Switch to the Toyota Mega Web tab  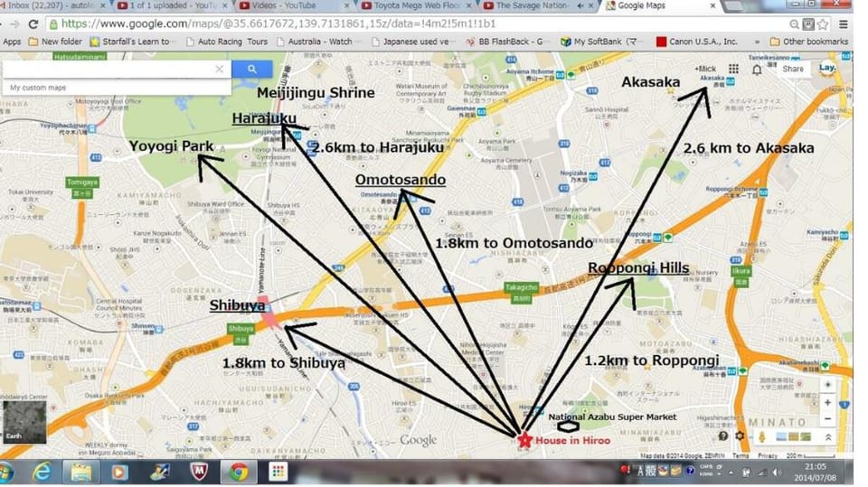pyautogui.click(x=415, y=5)
